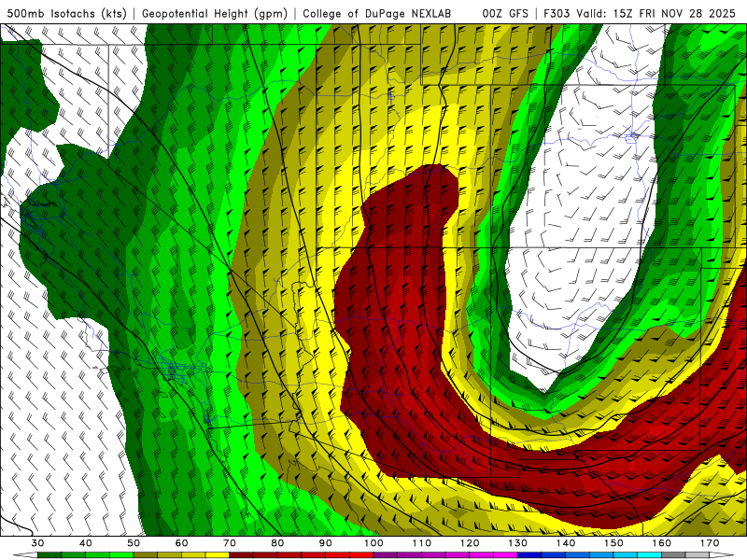Click the "15Z FRI NOV 28 2025" valid time
747x560 pixels.
pos(674,14)
